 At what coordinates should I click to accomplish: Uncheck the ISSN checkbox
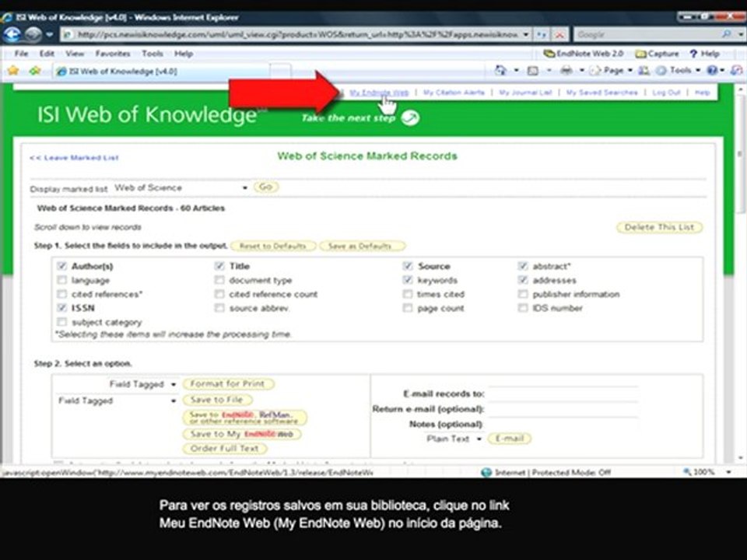point(61,308)
